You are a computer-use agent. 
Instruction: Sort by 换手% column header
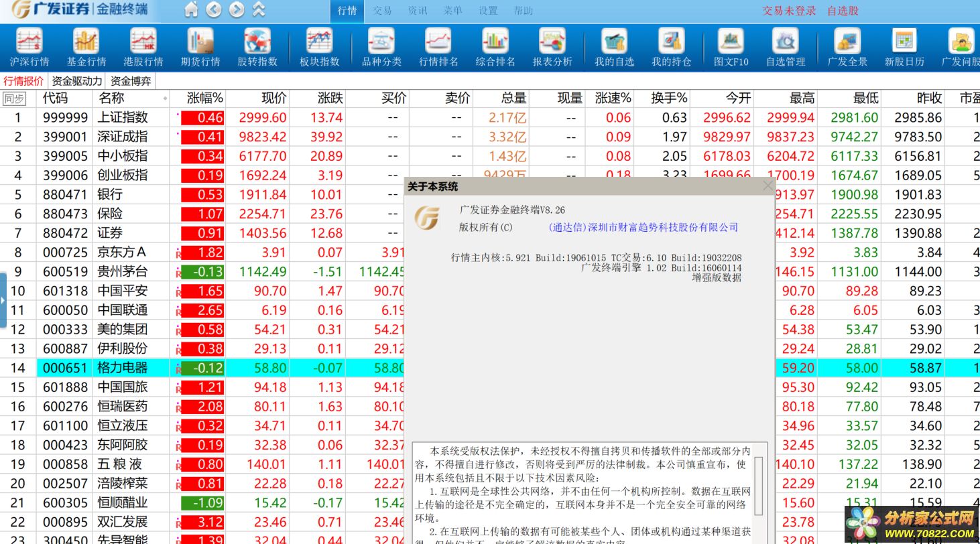point(669,98)
